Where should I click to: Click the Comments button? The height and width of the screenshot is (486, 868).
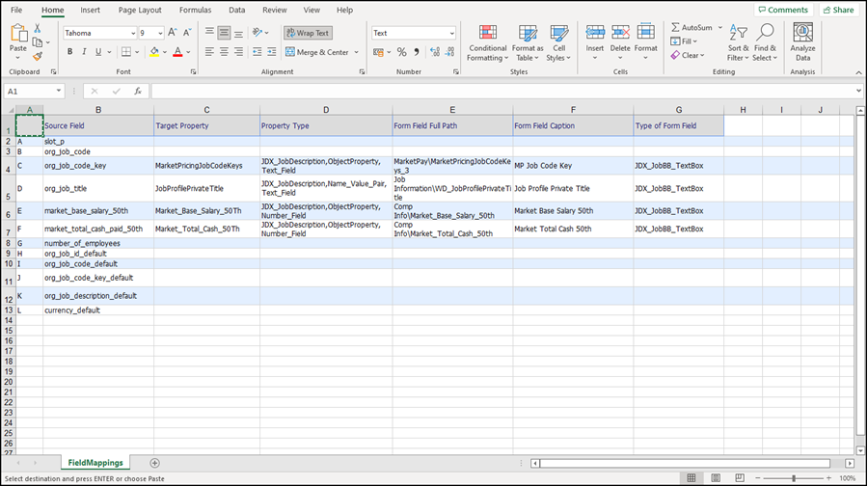click(783, 10)
